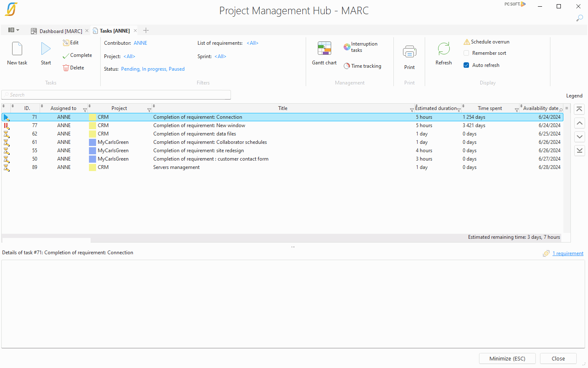
Task: Enable the Remember sort checkbox
Action: click(466, 53)
